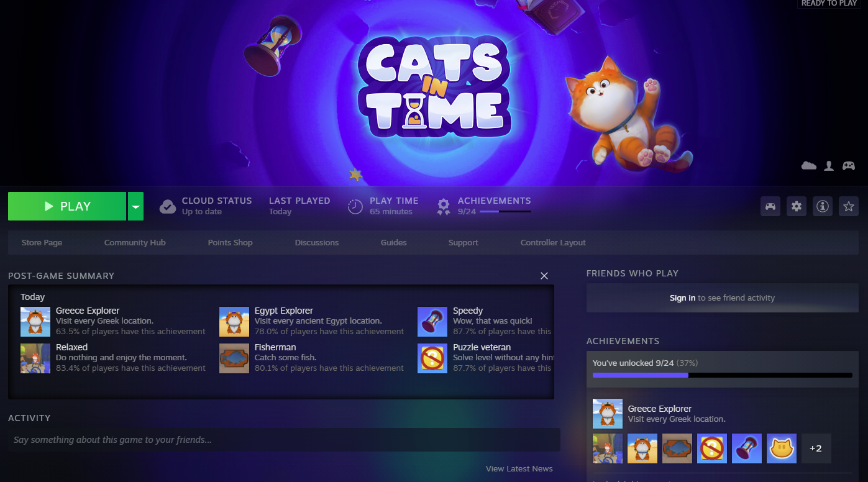
Task: Click the LAST PLAYED label
Action: pos(299,201)
